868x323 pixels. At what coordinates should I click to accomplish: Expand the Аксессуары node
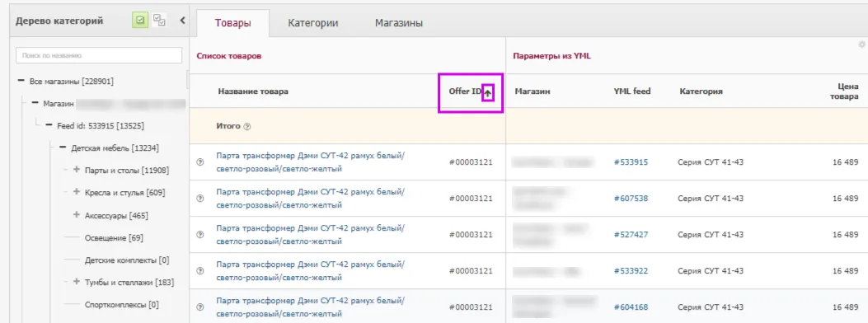click(77, 214)
